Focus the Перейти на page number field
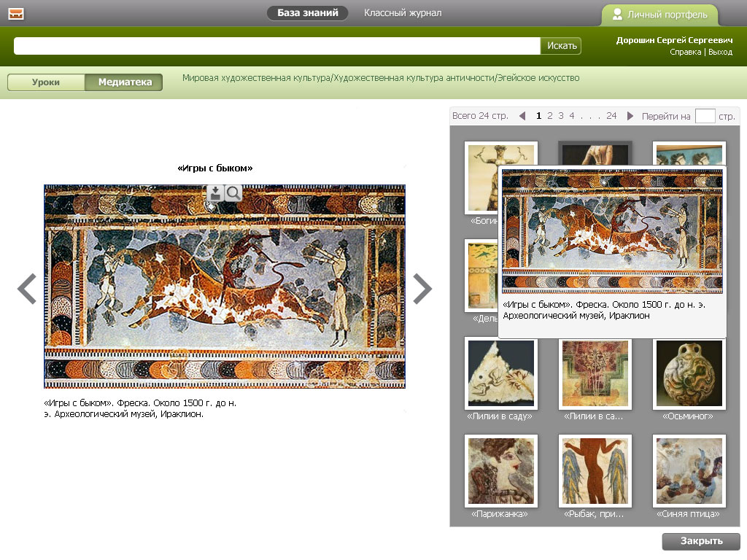The height and width of the screenshot is (560, 747). coord(705,116)
